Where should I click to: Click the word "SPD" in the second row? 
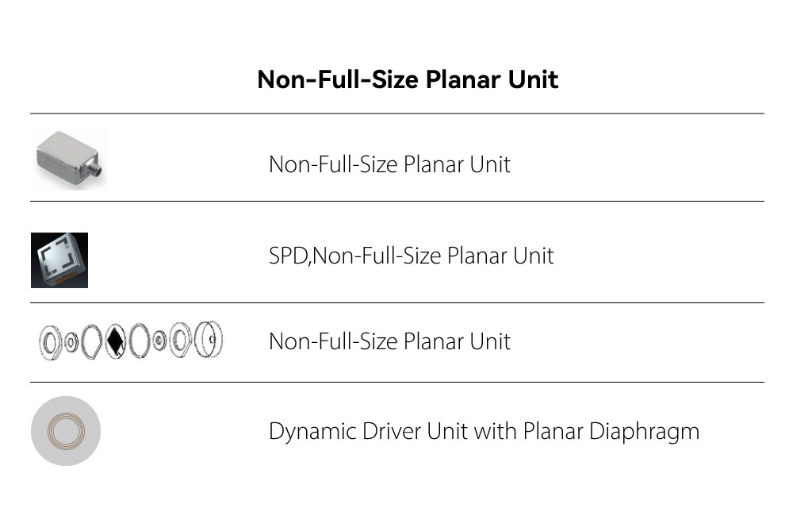tap(288, 256)
